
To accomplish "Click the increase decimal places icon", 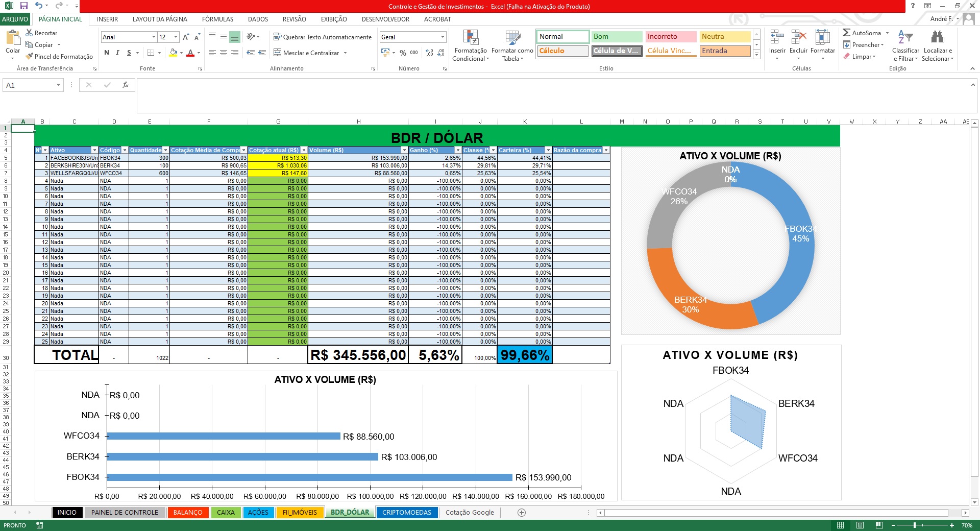I will click(x=429, y=53).
